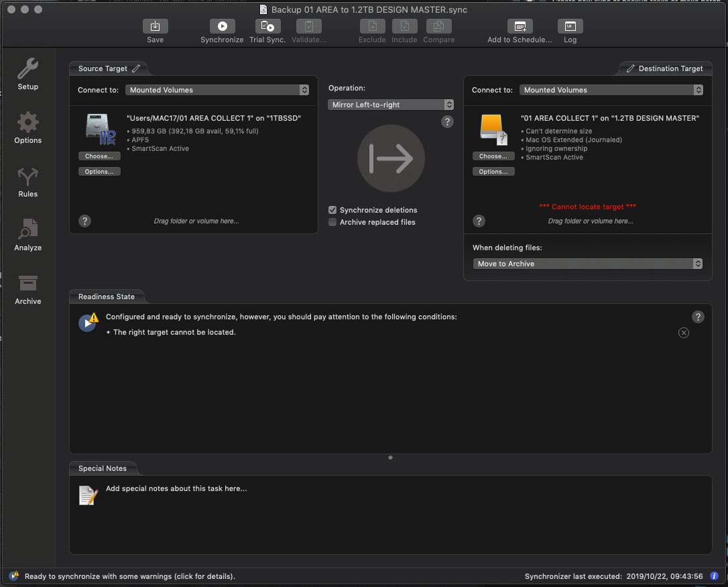Expand the When deleting files dropdown
Image resolution: width=728 pixels, height=587 pixels.
[587, 264]
